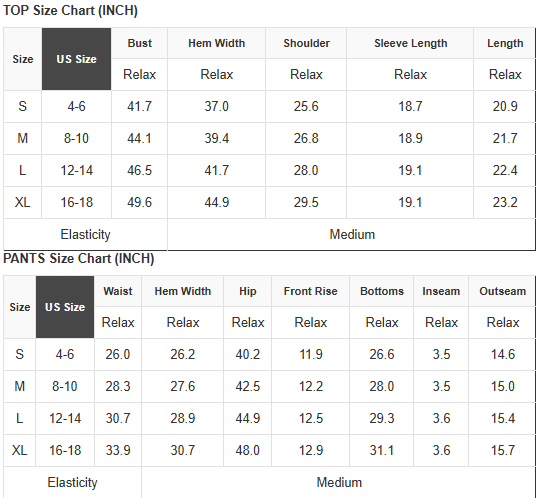Image resolution: width=537 pixels, height=498 pixels.
Task: Click the Front Rise column header
Action: tap(311, 291)
